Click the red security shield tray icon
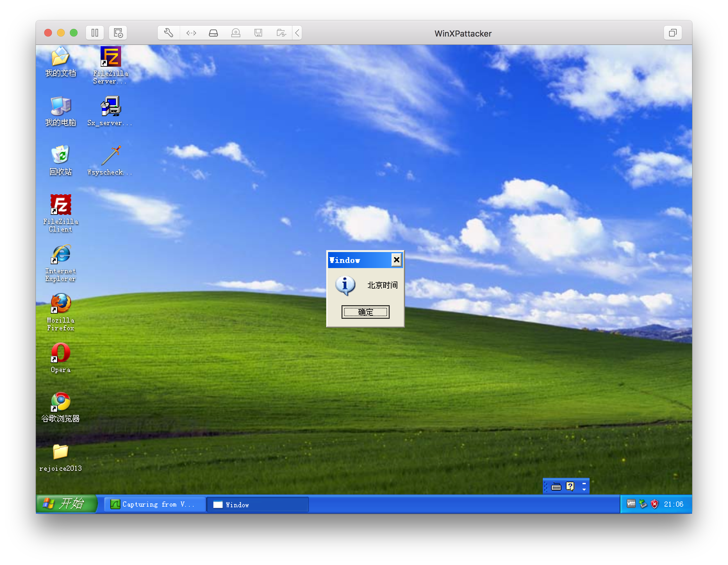The width and height of the screenshot is (728, 565). (655, 504)
